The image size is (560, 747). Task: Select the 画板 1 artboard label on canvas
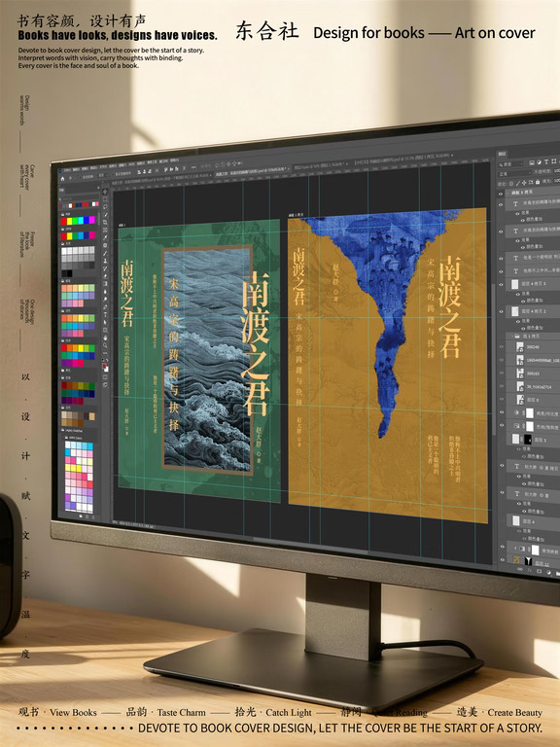[122, 226]
